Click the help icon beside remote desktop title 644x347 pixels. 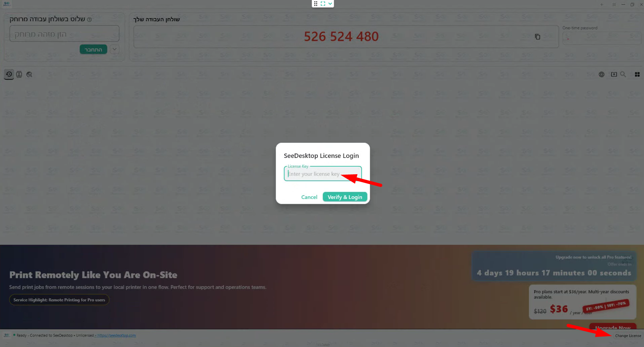(x=89, y=19)
